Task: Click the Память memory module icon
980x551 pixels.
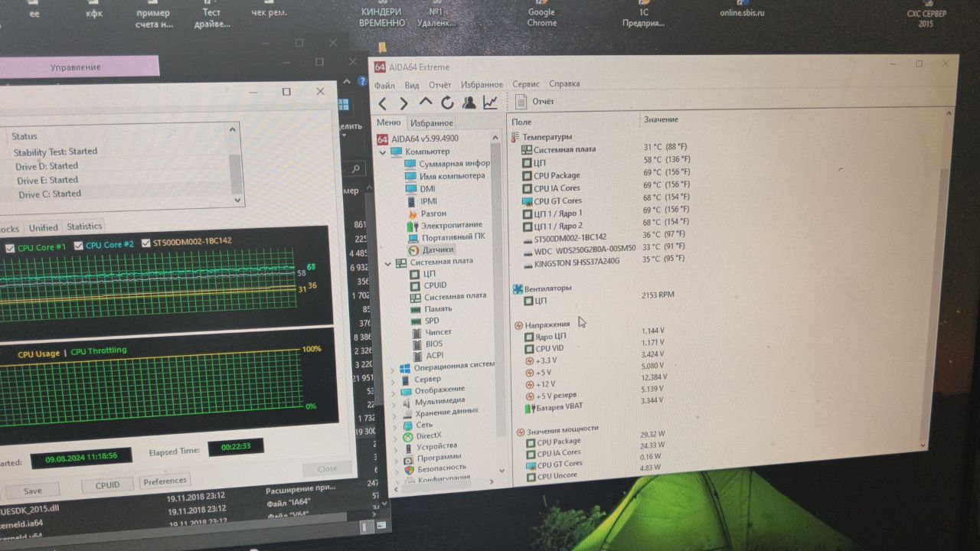Action: tap(416, 309)
